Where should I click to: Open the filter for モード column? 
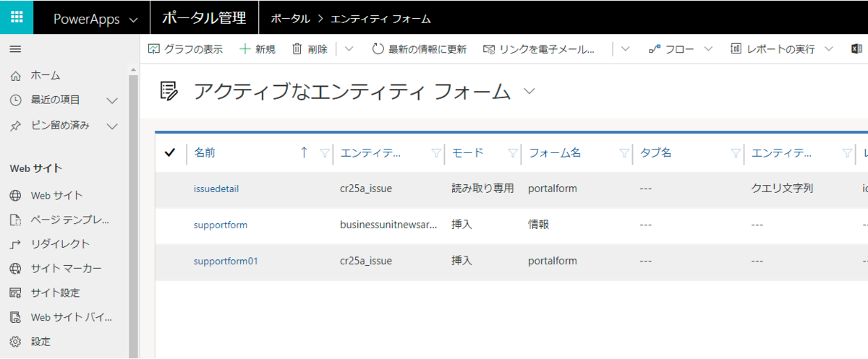(512, 152)
